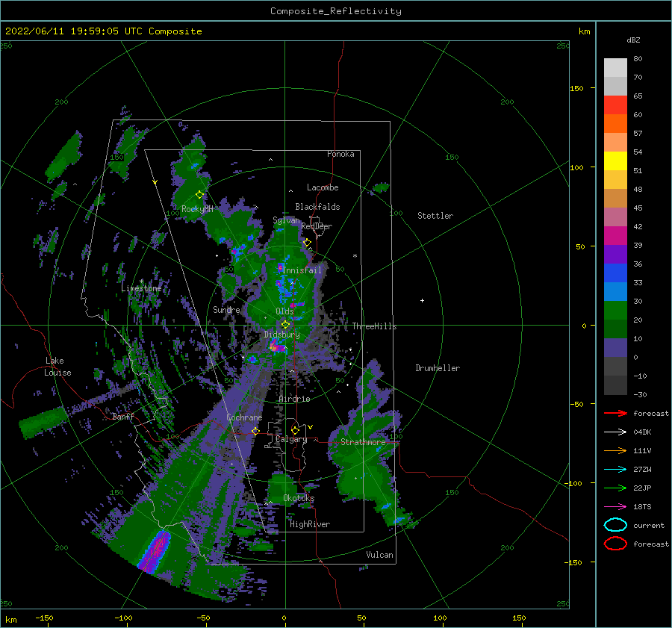Image resolution: width=672 pixels, height=628 pixels.
Task: Click the yellow diamond radar-center marker below Olds
Action: [285, 325]
